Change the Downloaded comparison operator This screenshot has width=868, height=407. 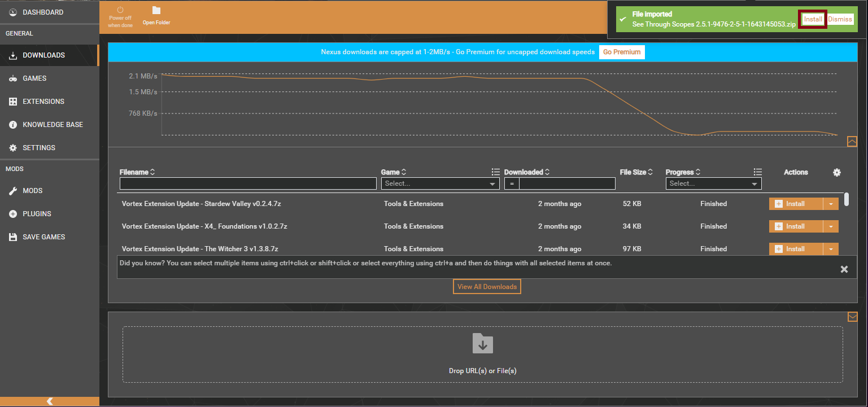[512, 183]
